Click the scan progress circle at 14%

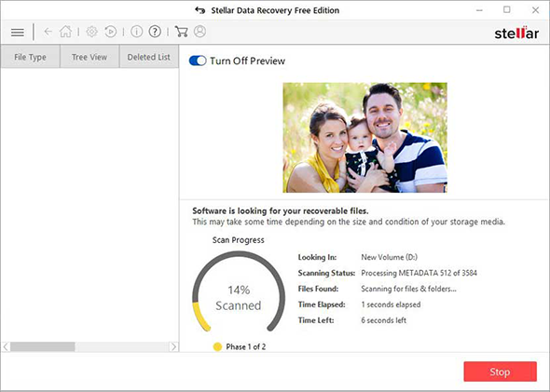coord(239,291)
